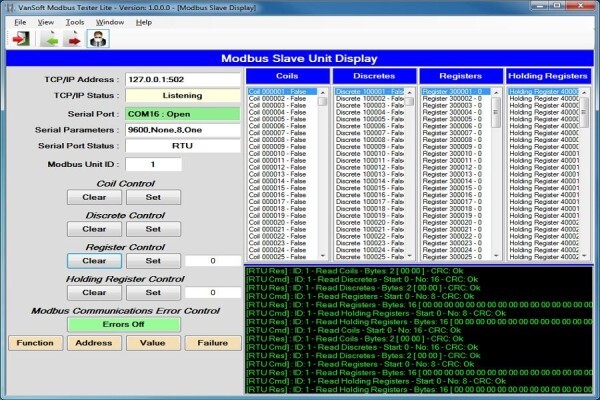This screenshot has width=600, height=400.
Task: Click the Failure error button
Action: click(x=213, y=343)
